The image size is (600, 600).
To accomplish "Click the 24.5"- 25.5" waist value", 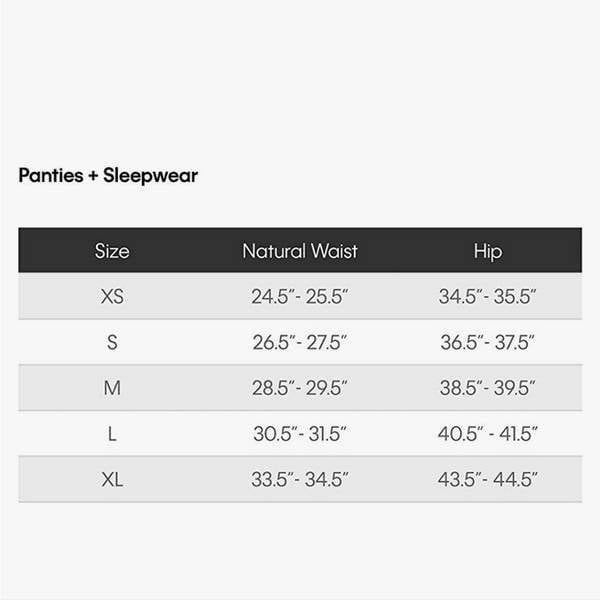I will pyautogui.click(x=300, y=297).
